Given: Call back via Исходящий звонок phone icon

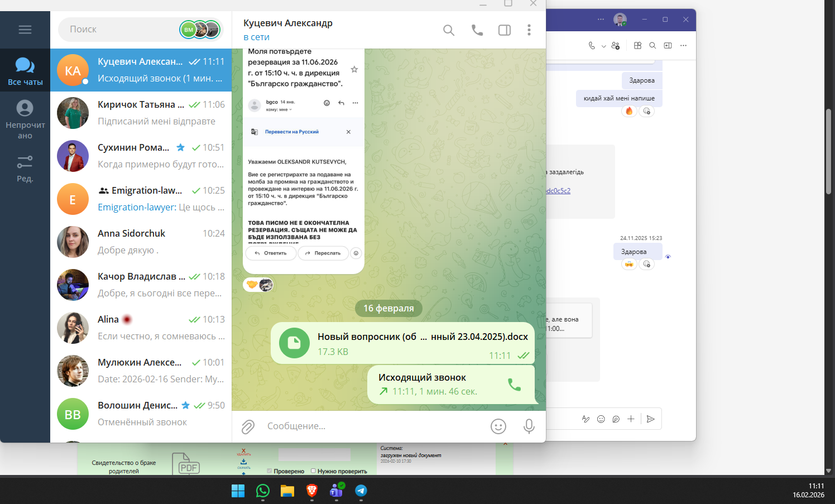Looking at the screenshot, I should [514, 385].
